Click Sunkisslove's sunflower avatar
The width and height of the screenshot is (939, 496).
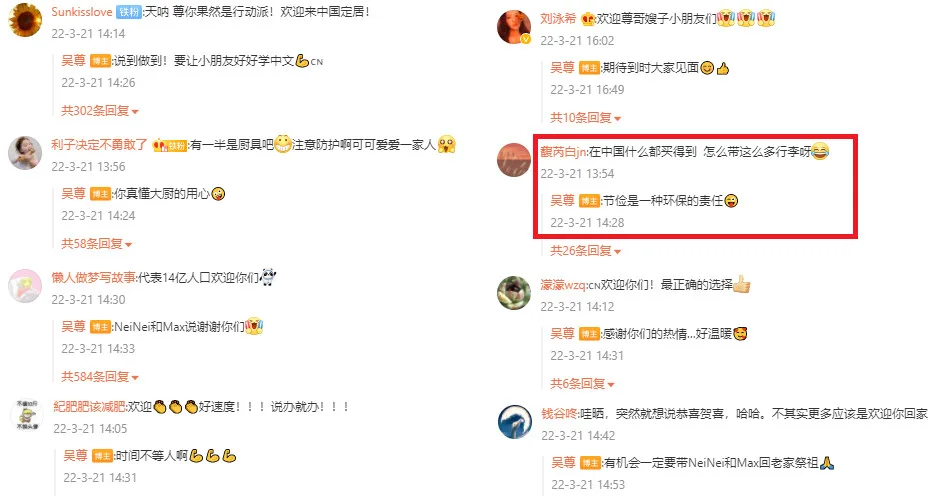coord(25,20)
